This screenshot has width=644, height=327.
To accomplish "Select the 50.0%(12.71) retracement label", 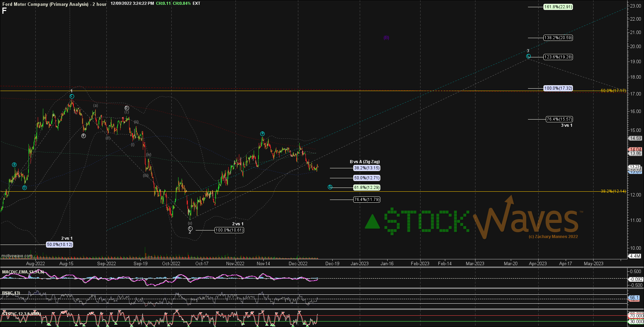I will coord(367,178).
